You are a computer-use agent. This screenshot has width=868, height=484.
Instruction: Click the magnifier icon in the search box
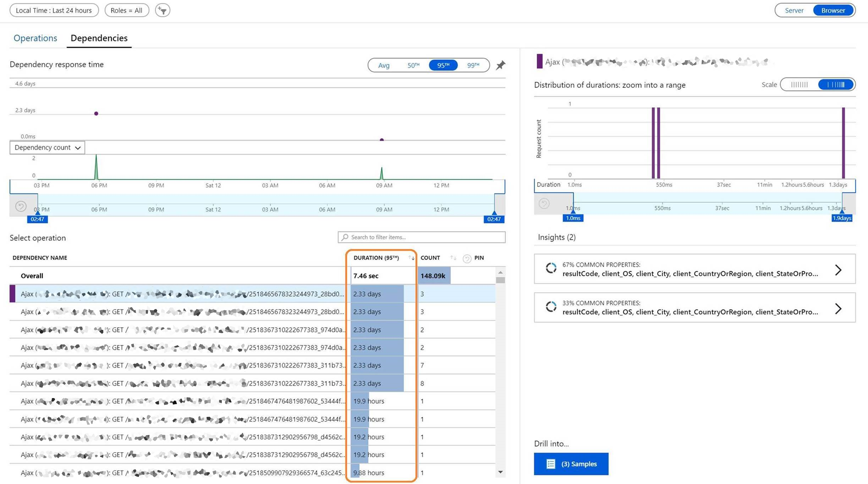click(345, 237)
